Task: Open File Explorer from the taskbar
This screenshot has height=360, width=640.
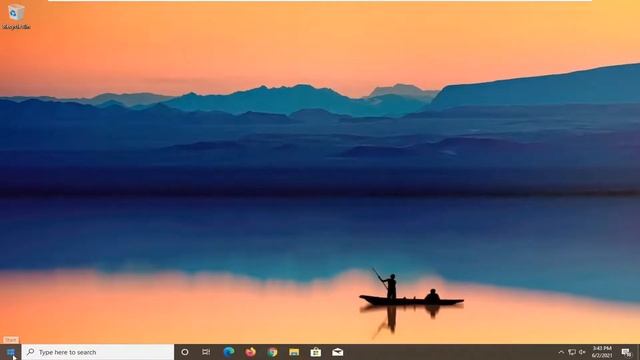Action: pos(294,352)
